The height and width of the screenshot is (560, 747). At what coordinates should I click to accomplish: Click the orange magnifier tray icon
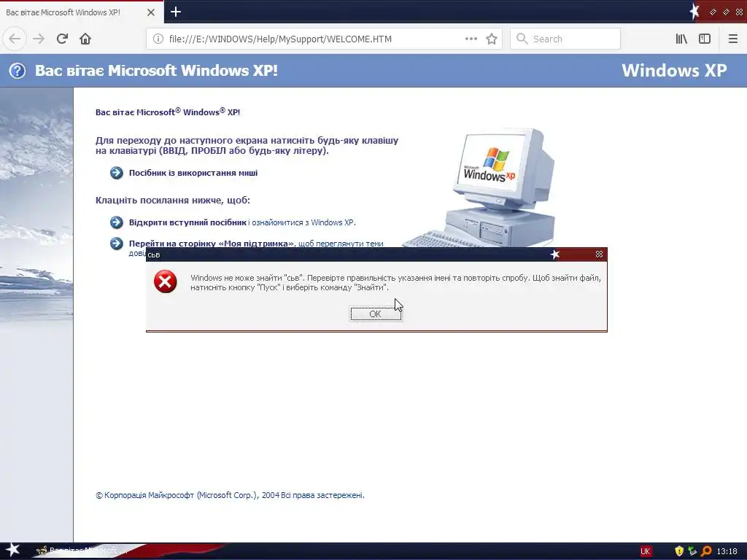tap(706, 551)
